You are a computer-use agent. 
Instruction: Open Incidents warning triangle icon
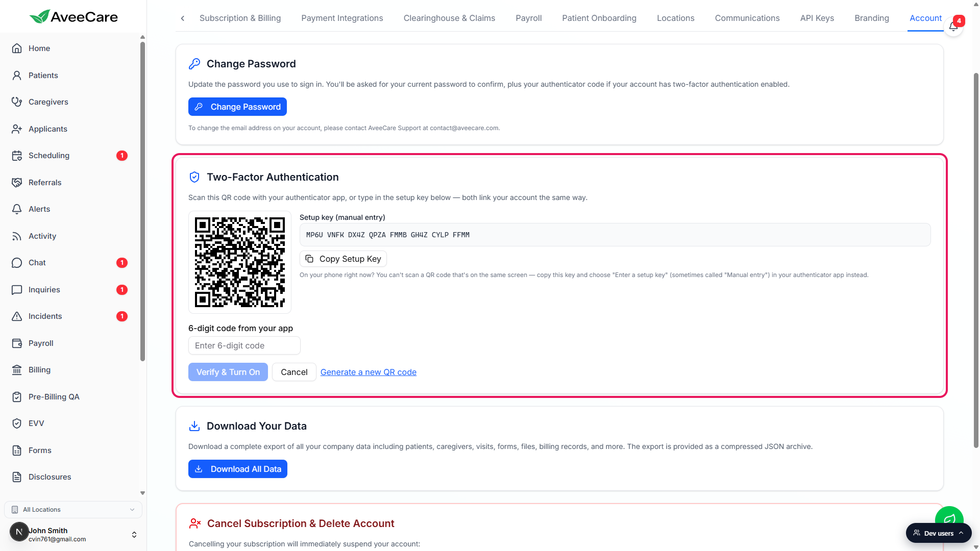pos(17,316)
